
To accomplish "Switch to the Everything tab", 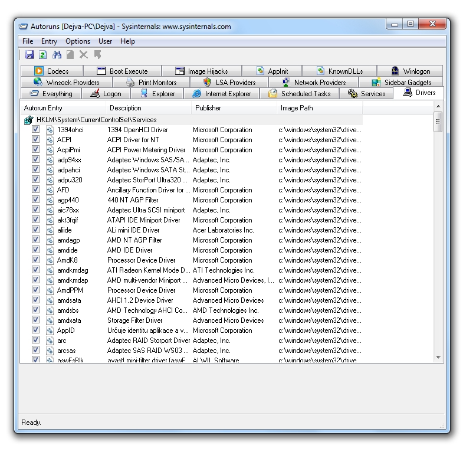I will click(x=51, y=94).
